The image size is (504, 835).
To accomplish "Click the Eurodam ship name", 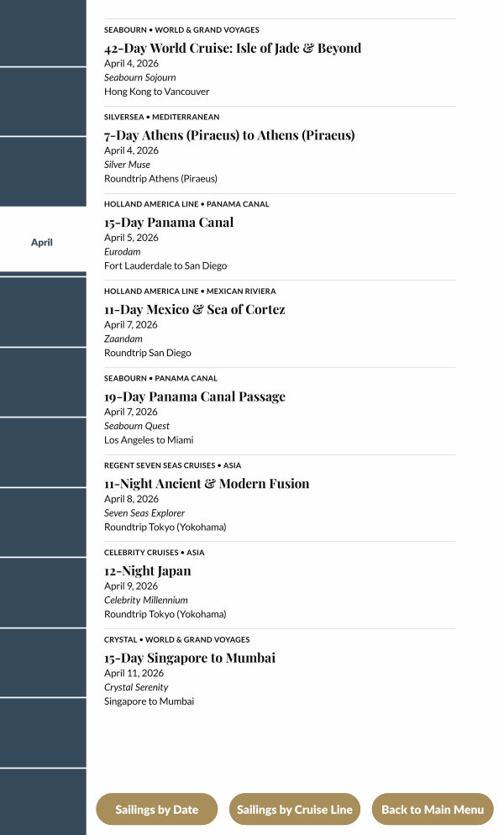I will pyautogui.click(x=123, y=252).
